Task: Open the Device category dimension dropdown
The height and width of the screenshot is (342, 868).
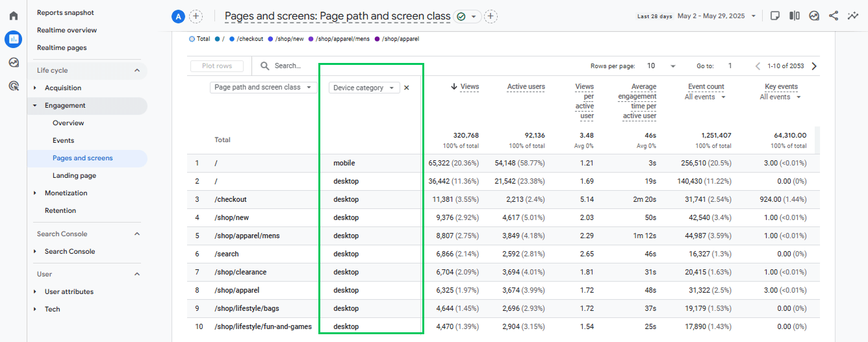Action: tap(364, 88)
